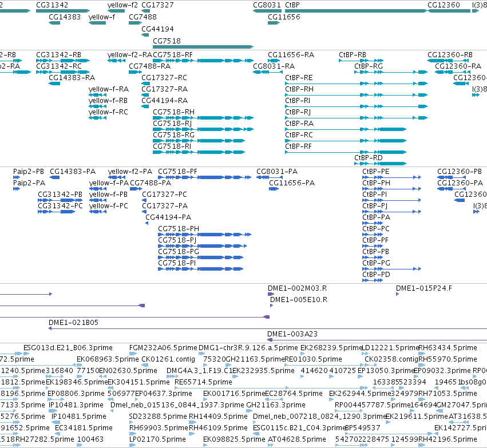Image resolution: width=487 pixels, height=448 pixels.
Task: Open EST label CK01261.contig
Action: click(x=168, y=359)
